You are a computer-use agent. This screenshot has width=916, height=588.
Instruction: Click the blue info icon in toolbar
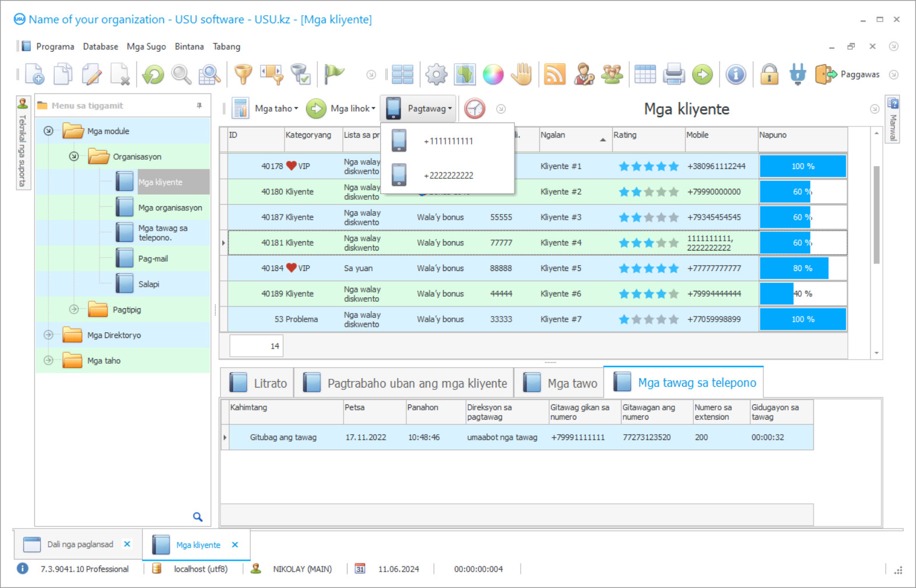coord(736,75)
